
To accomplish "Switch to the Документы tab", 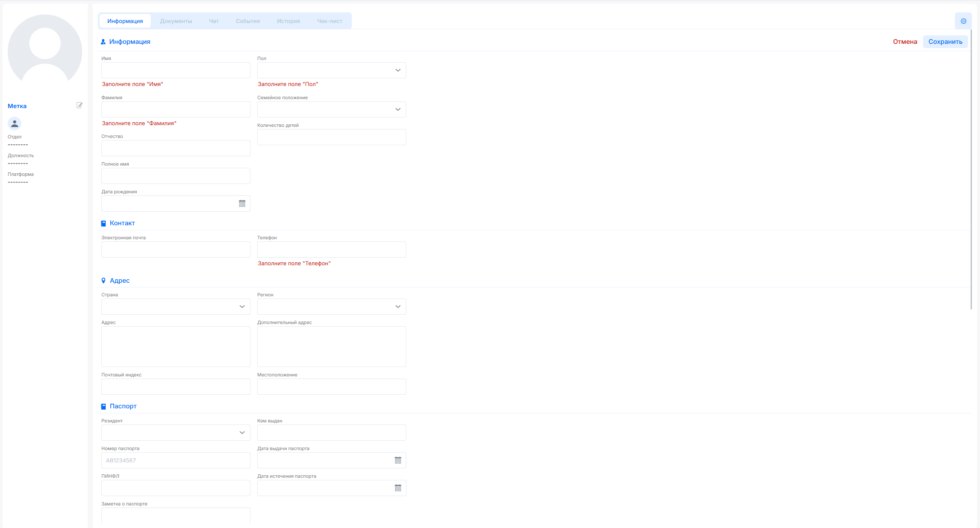I will tap(176, 21).
